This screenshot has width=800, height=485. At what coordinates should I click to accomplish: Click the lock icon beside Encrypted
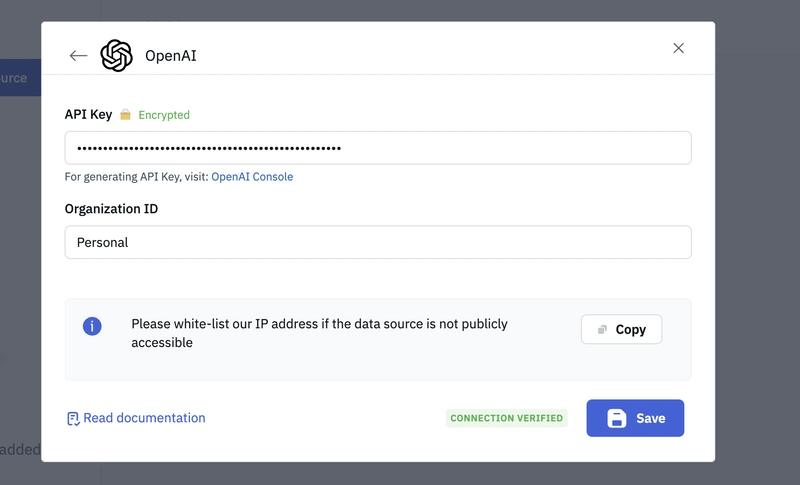coord(125,115)
